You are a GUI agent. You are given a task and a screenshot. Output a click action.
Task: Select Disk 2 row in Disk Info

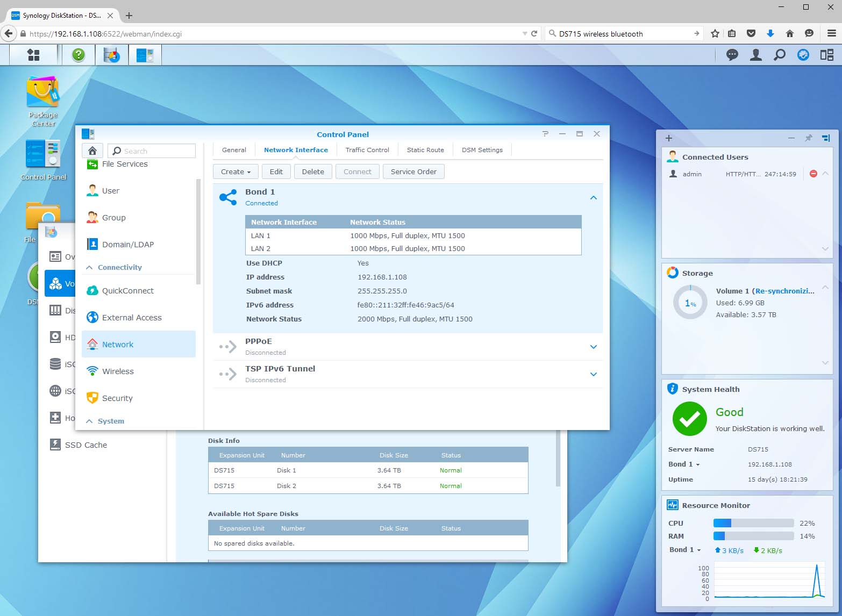(368, 486)
